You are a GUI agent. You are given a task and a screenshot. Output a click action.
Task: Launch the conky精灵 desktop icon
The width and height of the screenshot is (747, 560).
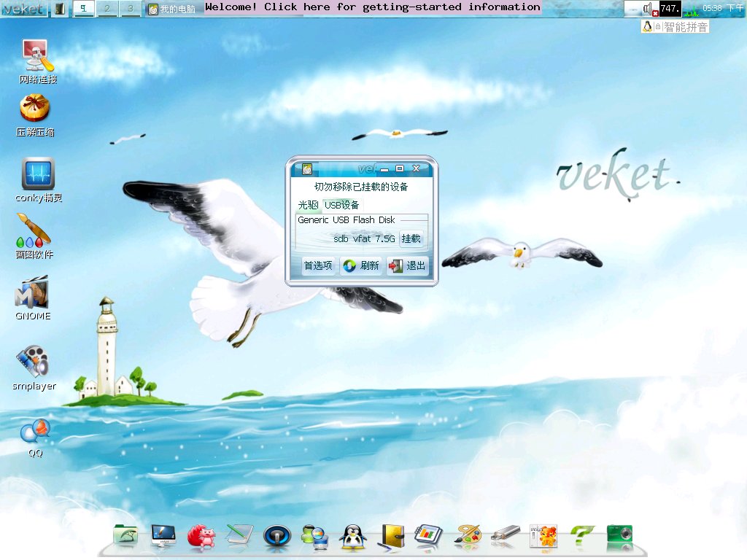pos(39,180)
